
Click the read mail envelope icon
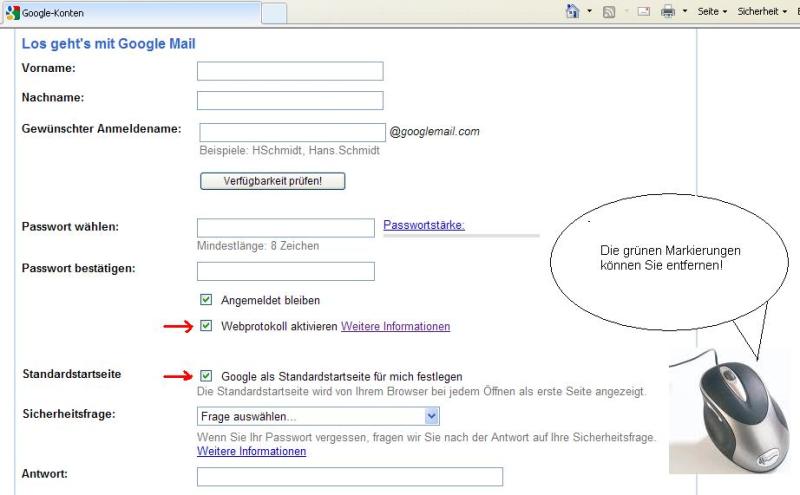pos(644,12)
